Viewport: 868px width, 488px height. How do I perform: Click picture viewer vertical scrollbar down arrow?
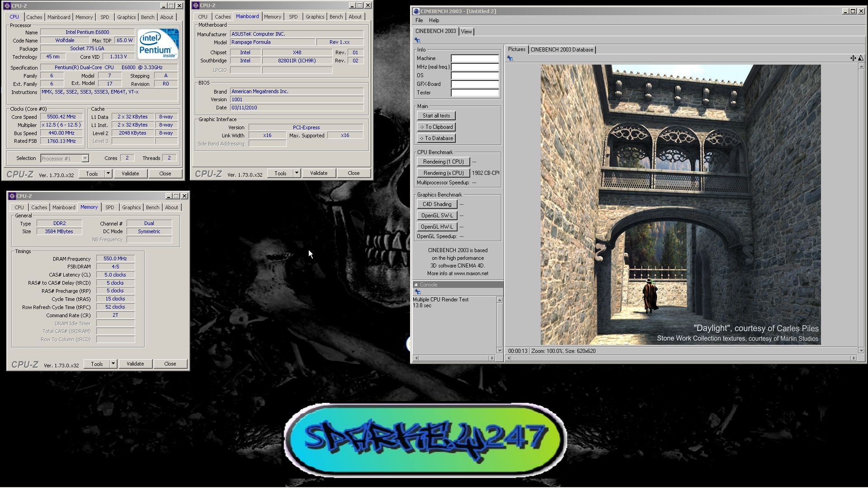pyautogui.click(x=861, y=351)
